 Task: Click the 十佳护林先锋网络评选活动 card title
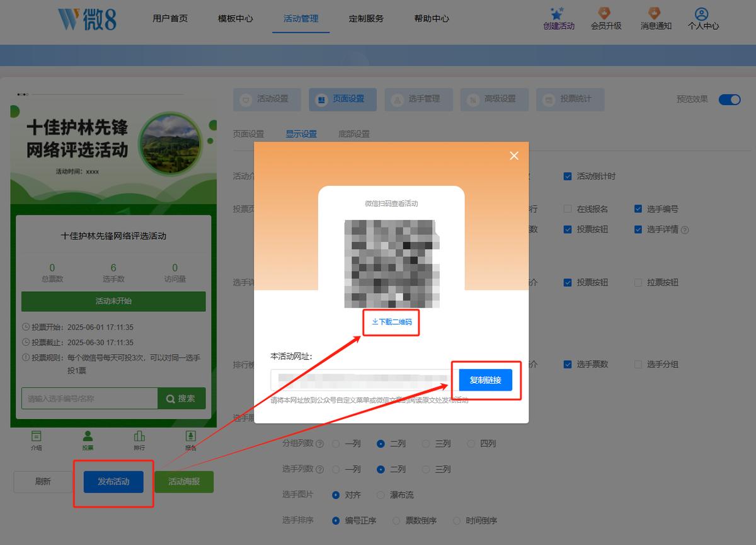[x=113, y=236]
